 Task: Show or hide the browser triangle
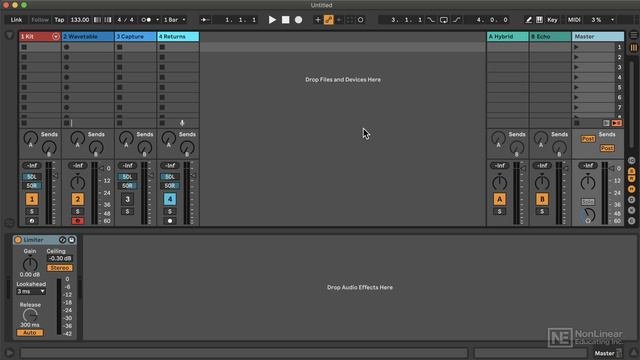9,36
